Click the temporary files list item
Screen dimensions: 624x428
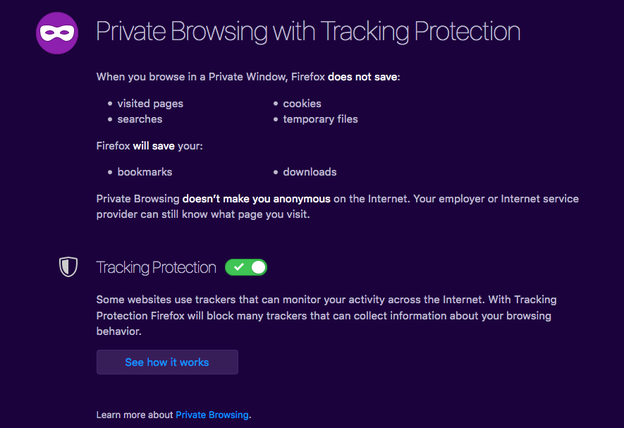[320, 119]
